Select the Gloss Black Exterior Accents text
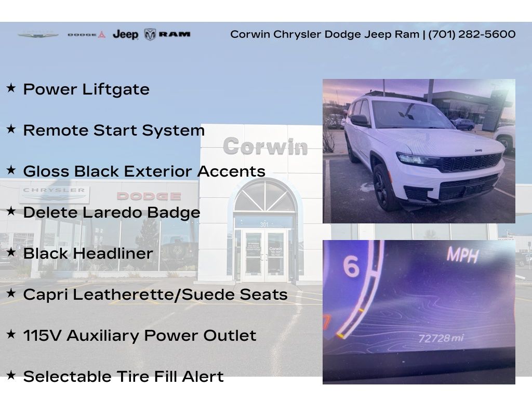The height and width of the screenshot is (399, 532). point(144,171)
